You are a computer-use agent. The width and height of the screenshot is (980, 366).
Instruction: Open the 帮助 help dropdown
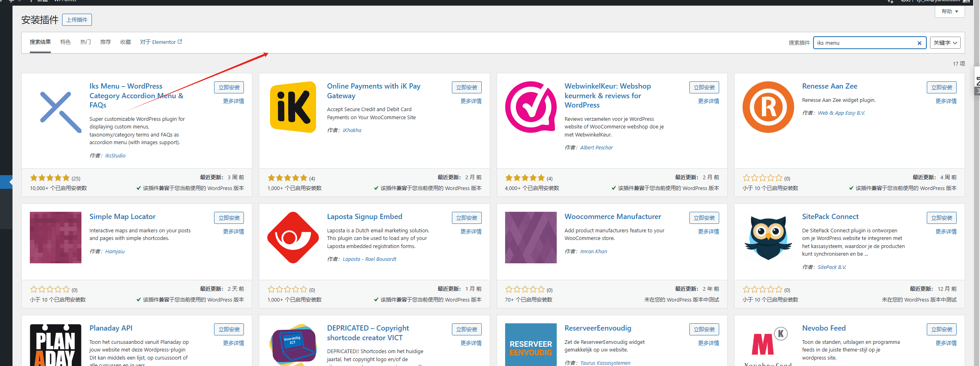pyautogui.click(x=950, y=11)
